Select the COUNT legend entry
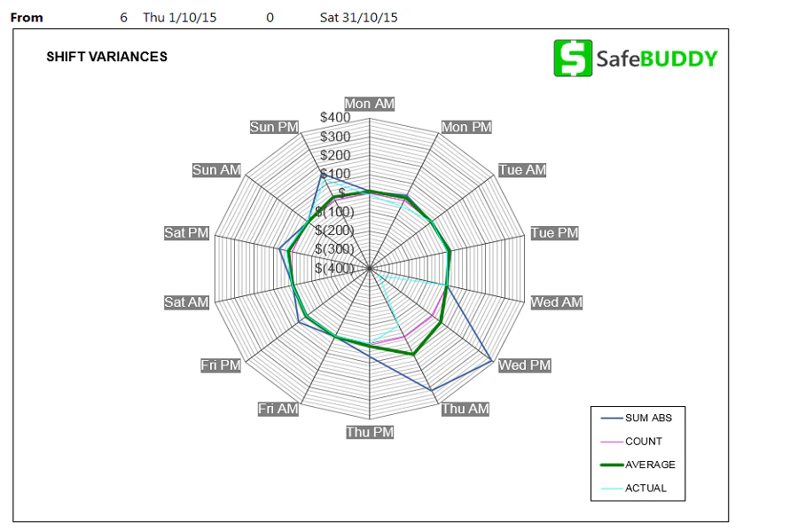 [645, 441]
